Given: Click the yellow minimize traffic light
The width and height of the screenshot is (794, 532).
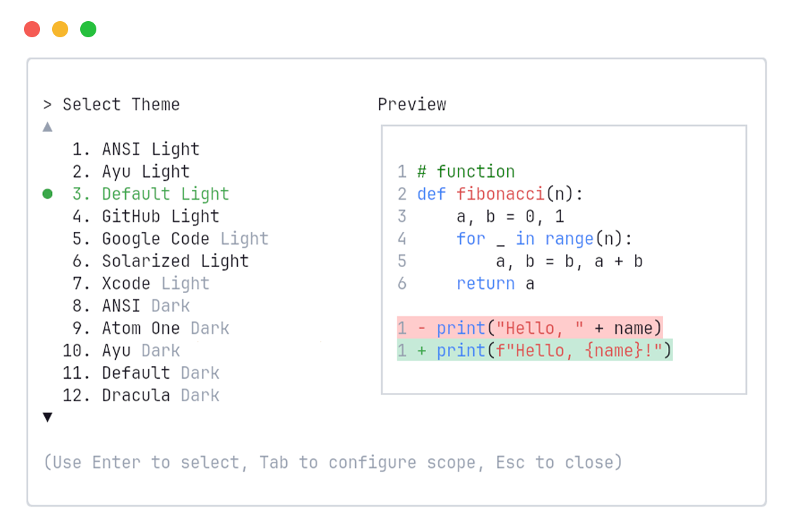Looking at the screenshot, I should point(60,29).
